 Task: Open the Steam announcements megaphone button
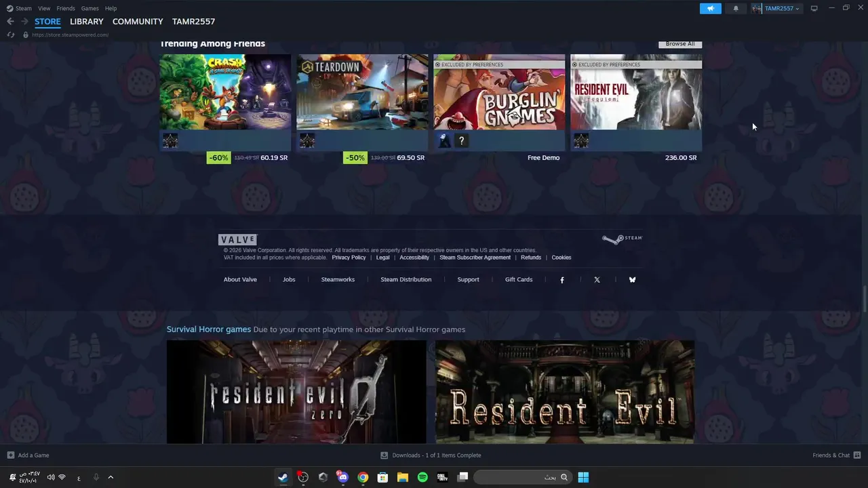pos(710,8)
